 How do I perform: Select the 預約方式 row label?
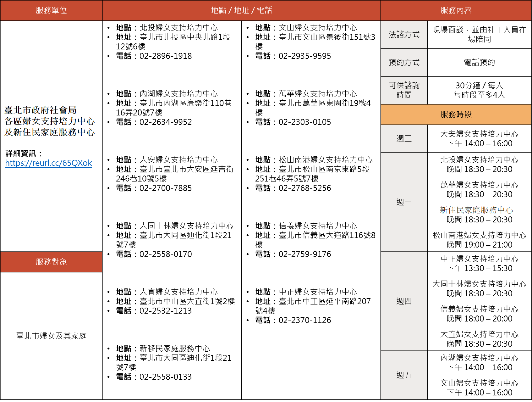click(404, 63)
